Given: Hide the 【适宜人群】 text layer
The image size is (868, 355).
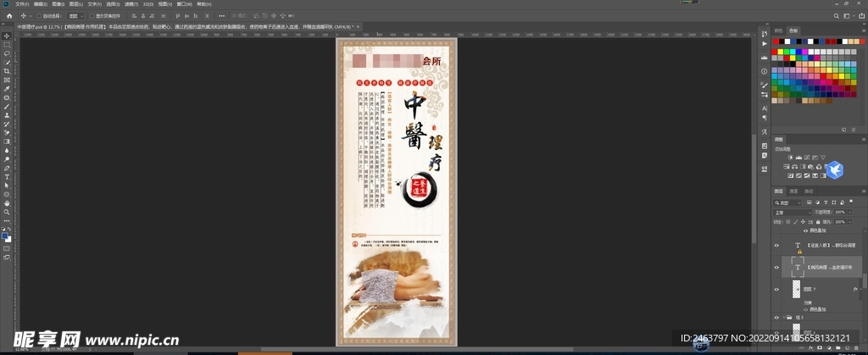Looking at the screenshot, I should [776, 245].
